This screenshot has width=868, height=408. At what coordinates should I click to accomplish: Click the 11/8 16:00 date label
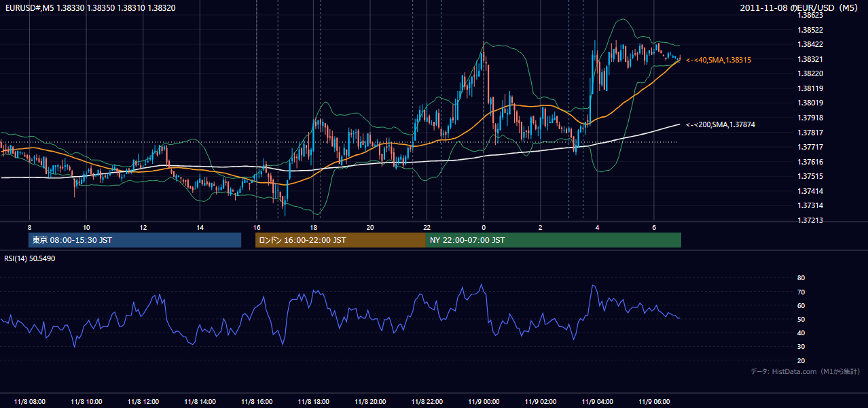point(256,402)
